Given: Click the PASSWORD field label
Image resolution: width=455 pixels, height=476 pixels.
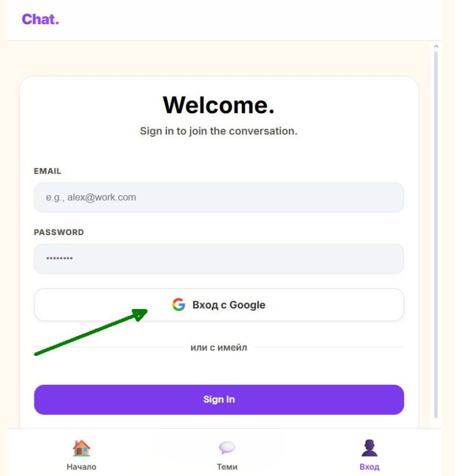Looking at the screenshot, I should 59,232.
